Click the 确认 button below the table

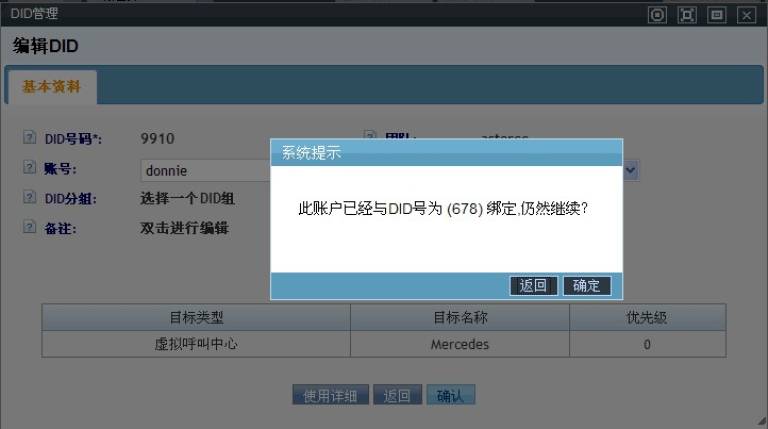coord(450,395)
